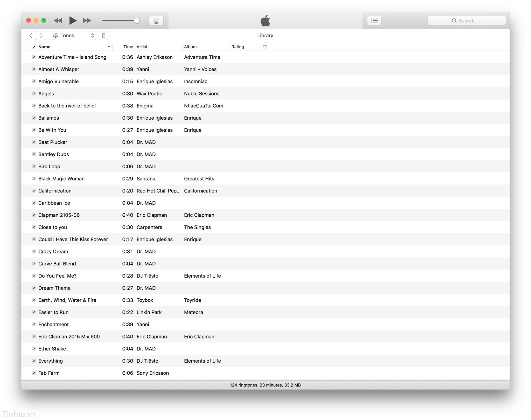
Task: Sort by the Name column header
Action: point(44,47)
